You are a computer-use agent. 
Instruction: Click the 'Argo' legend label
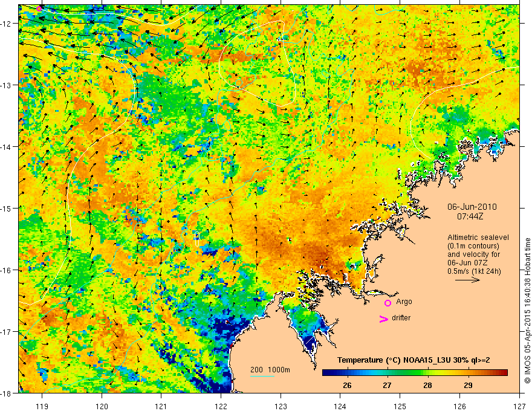404,302
